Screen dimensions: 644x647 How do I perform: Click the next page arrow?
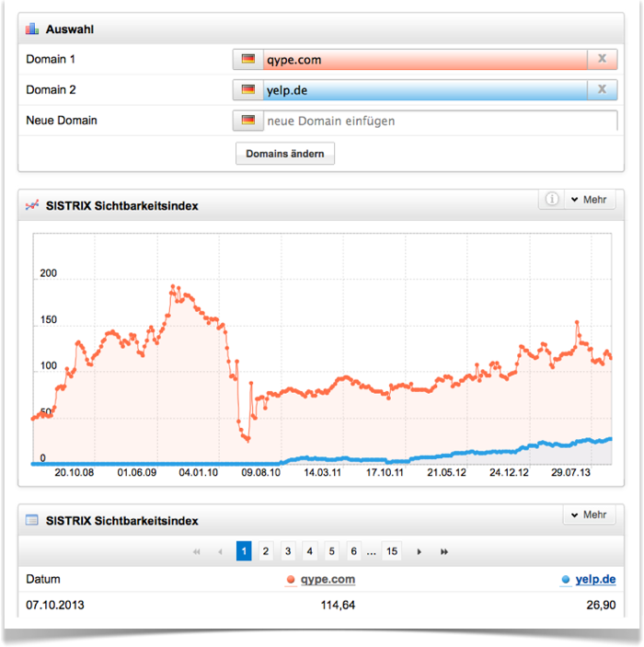[x=420, y=551]
